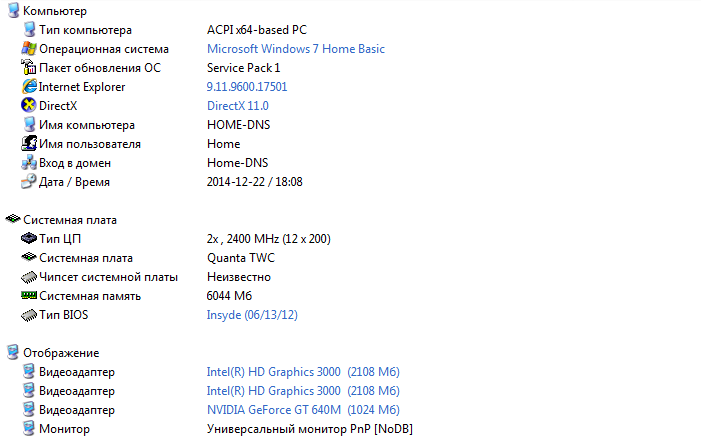Select the Пакет обновления ОС row label
This screenshot has height=446, width=701.
pos(99,68)
